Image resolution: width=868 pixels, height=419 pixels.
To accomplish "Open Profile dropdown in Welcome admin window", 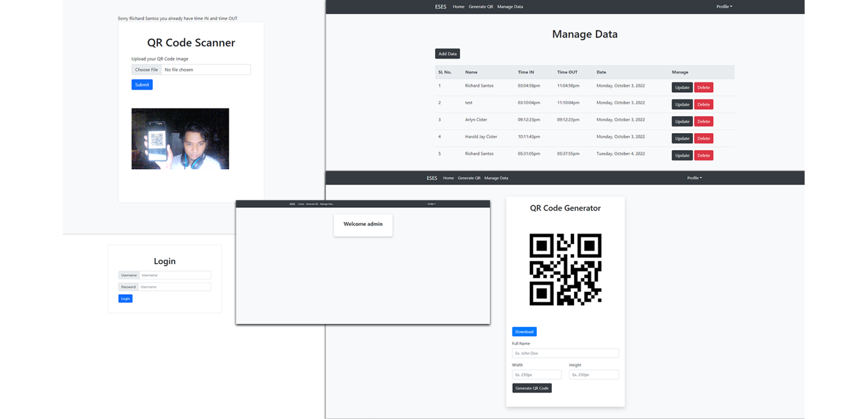I will point(431,204).
